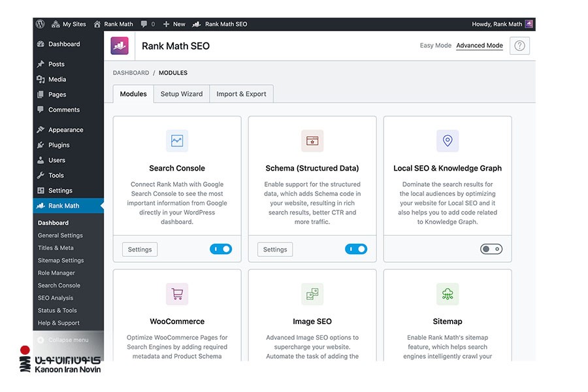The height and width of the screenshot is (392, 588).
Task: Open the Import & Export tab
Action: coord(241,94)
